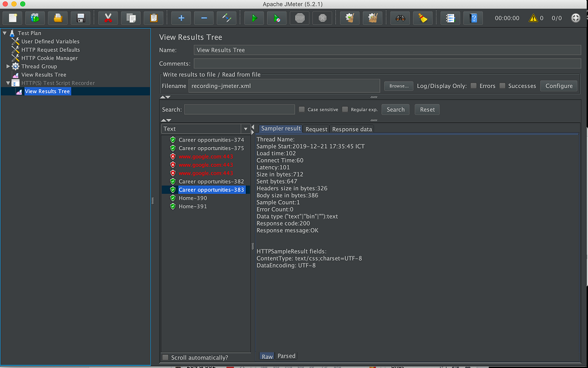Click the Configure button
Screen dimensions: 588x368
tap(559, 86)
